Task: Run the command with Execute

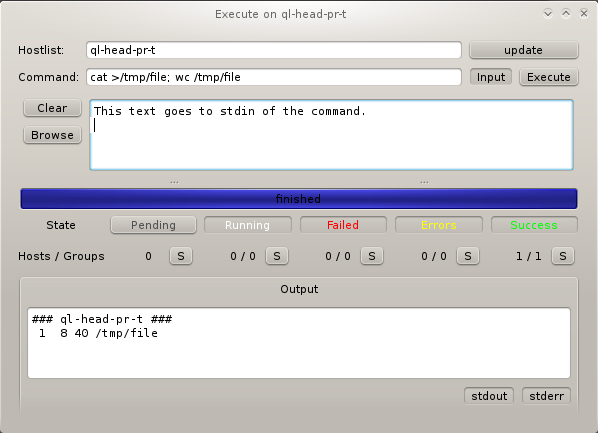Action: click(548, 77)
